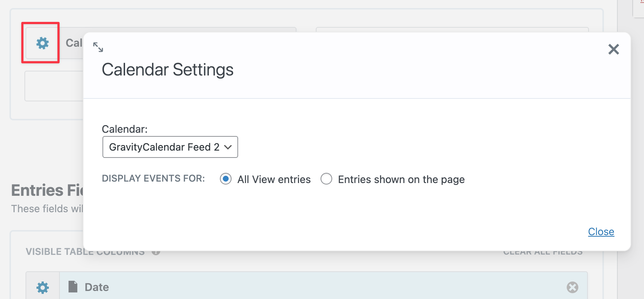Click Clear All Fields above the table

click(x=543, y=253)
